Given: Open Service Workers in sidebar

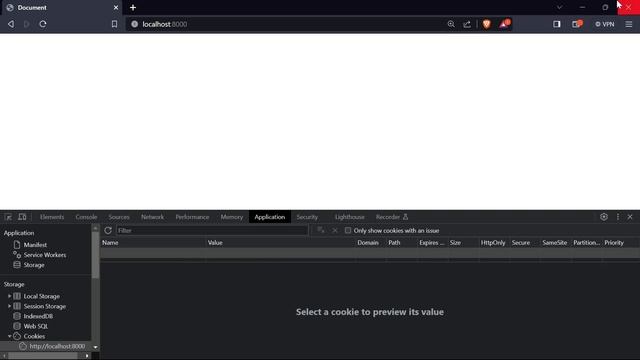Looking at the screenshot, I should pyautogui.click(x=44, y=255).
